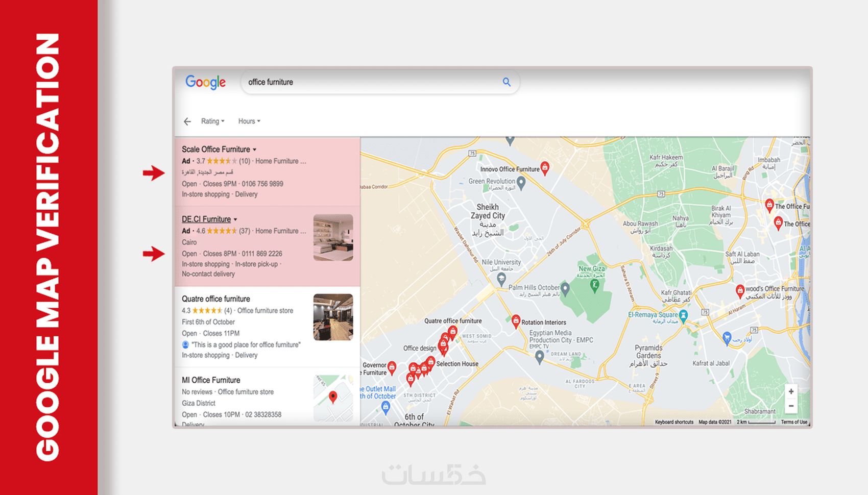This screenshot has height=495, width=868.
Task: View the DE.CI Furniture photo thumbnail
Action: point(333,237)
